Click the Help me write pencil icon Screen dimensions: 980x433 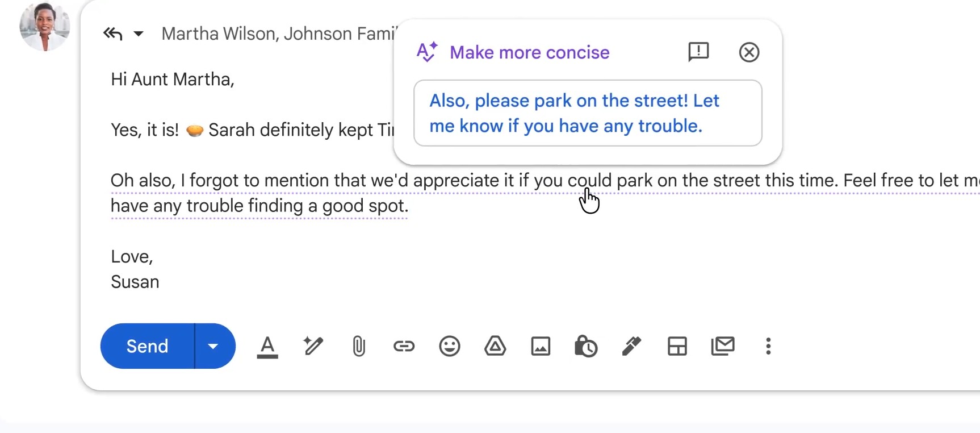tap(313, 346)
